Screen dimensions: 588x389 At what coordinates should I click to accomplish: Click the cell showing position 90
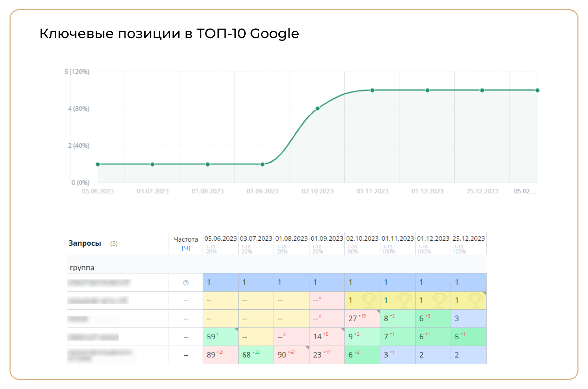[291, 355]
